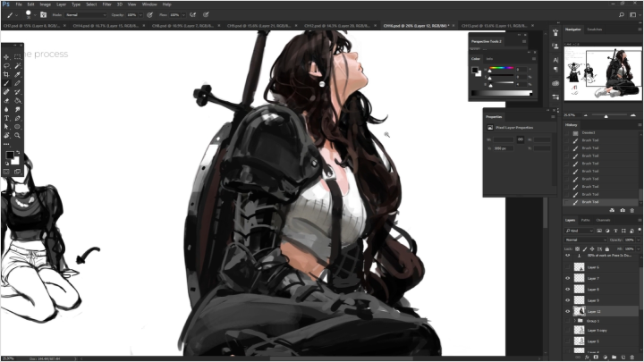Image resolution: width=644 pixels, height=362 pixels.
Task: Show Layer 5 via its visibility box
Action: point(568,341)
